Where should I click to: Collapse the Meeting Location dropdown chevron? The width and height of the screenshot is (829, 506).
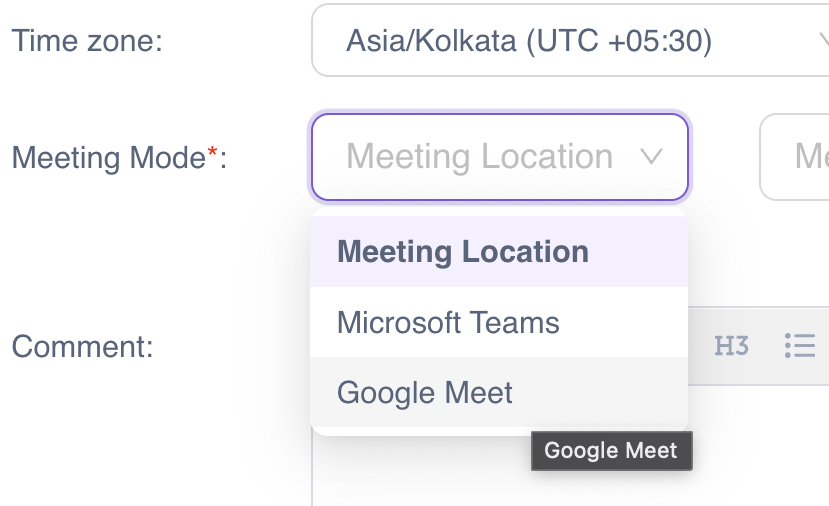(651, 157)
